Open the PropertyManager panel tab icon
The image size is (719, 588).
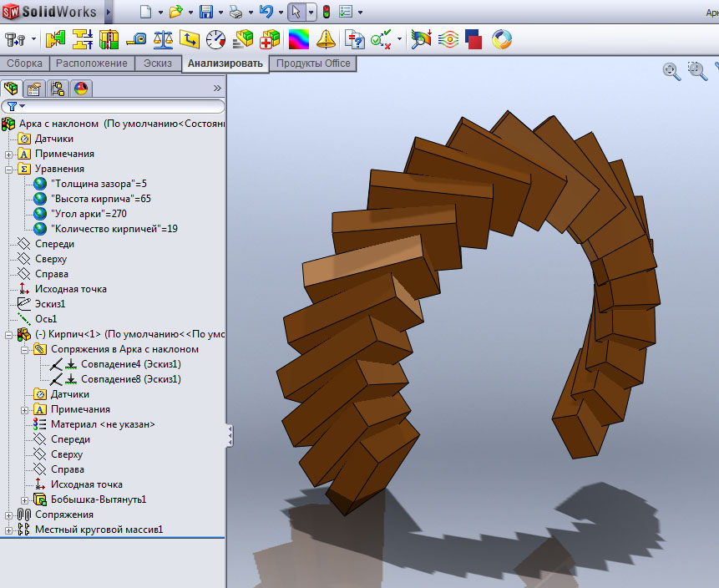(34, 88)
